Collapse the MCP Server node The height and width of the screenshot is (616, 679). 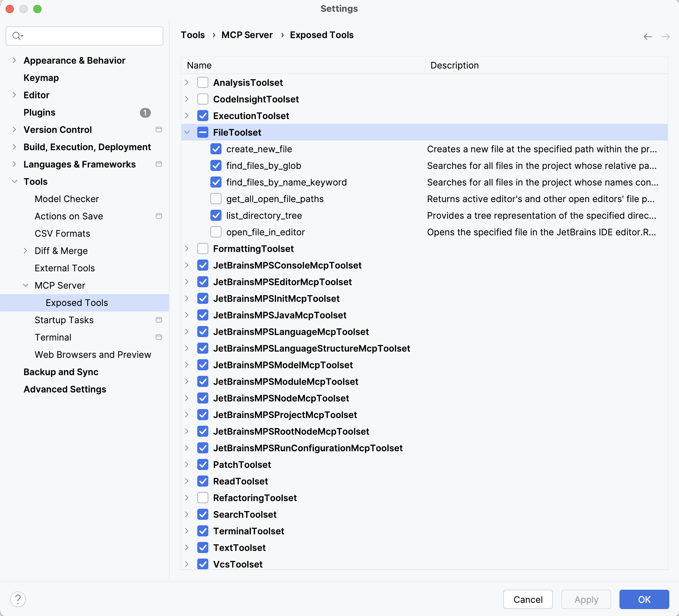26,286
